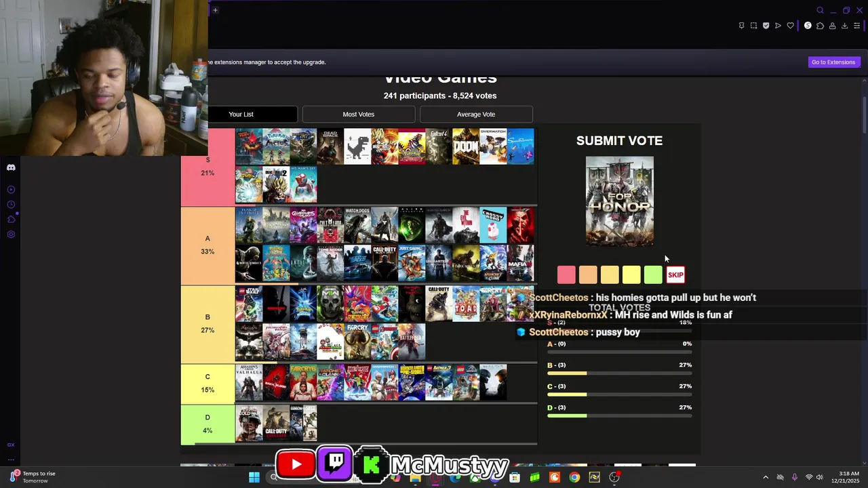The image size is (868, 488).
Task: Vote B tier with light yellow swatch
Action: pyautogui.click(x=610, y=274)
